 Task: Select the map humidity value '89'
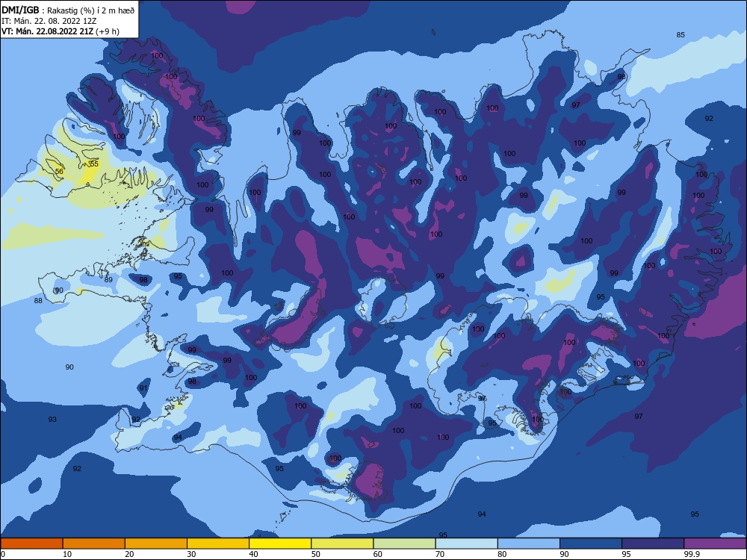pos(108,279)
